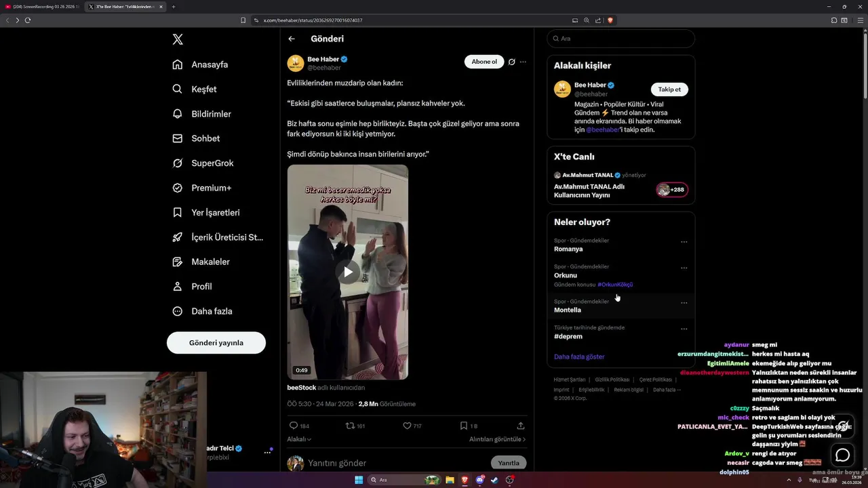Click the +288 listeners badge

pyautogui.click(x=672, y=190)
